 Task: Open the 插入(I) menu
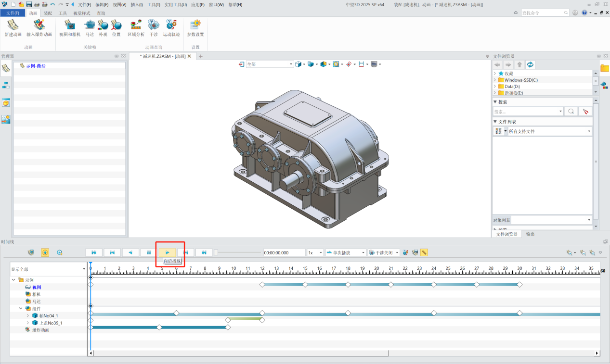coord(137,5)
